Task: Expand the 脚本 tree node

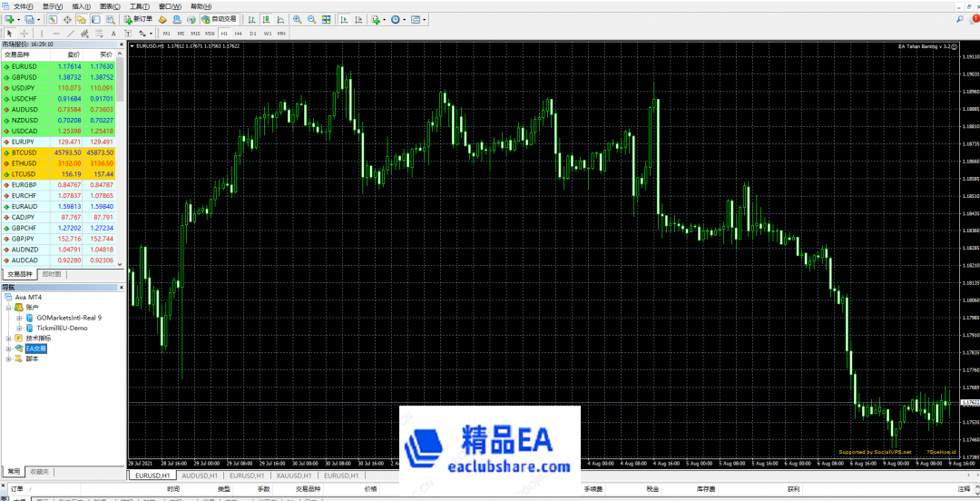Action: click(9, 359)
